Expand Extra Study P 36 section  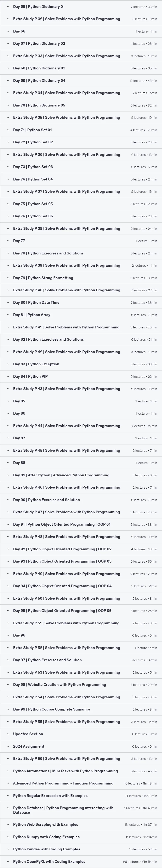pos(81,155)
